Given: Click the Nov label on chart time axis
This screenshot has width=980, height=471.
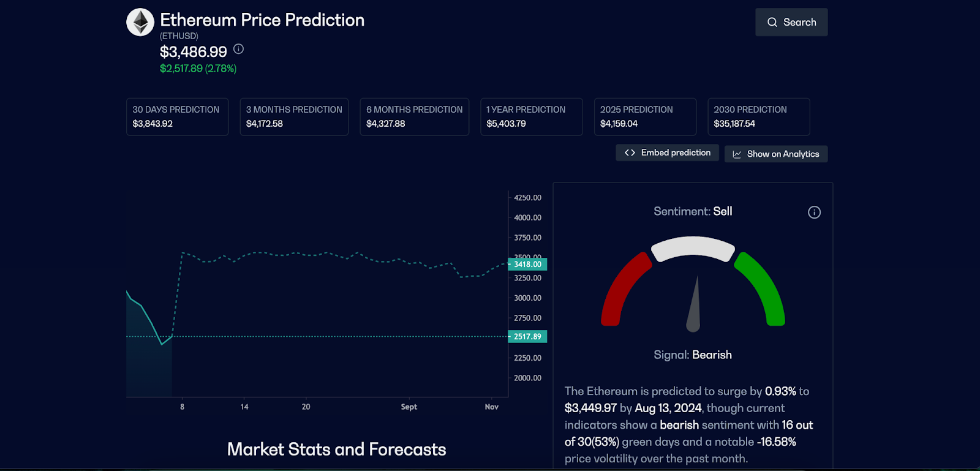Looking at the screenshot, I should pos(492,407).
